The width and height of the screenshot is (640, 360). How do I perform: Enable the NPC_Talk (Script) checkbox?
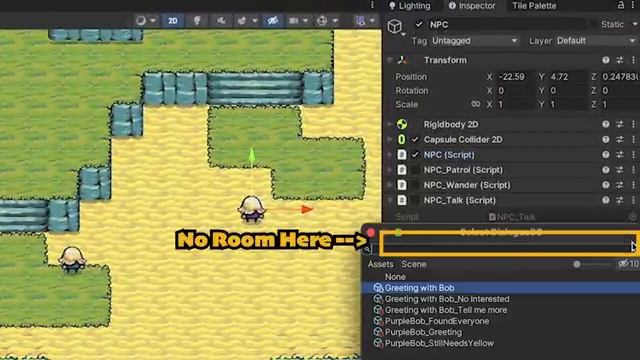click(415, 200)
